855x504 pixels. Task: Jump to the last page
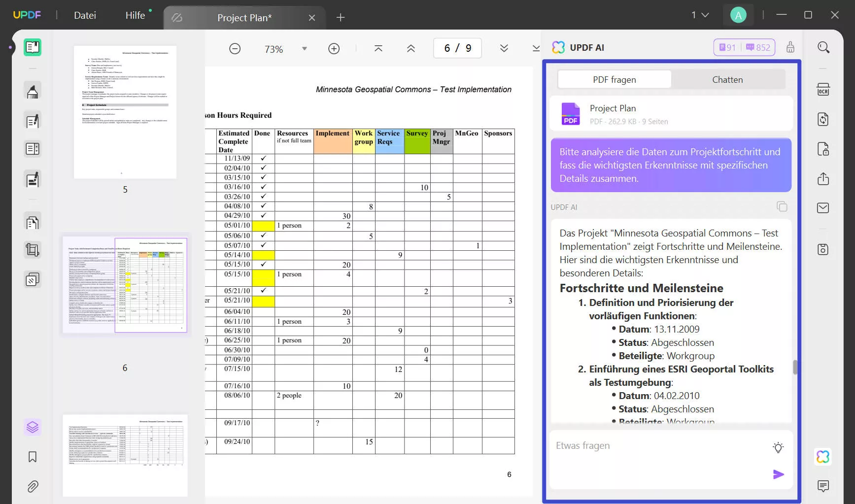tap(536, 48)
